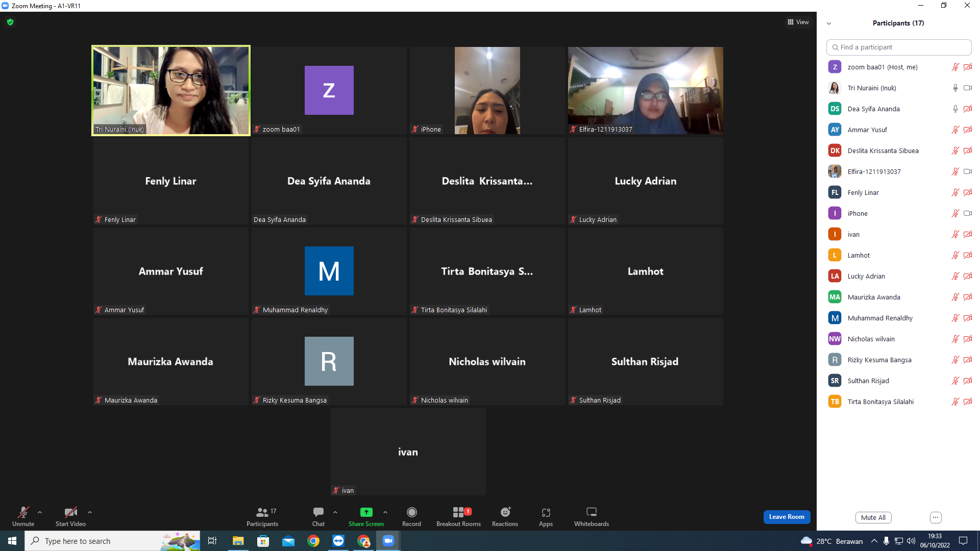
Task: Start recording with the Record button
Action: [411, 516]
